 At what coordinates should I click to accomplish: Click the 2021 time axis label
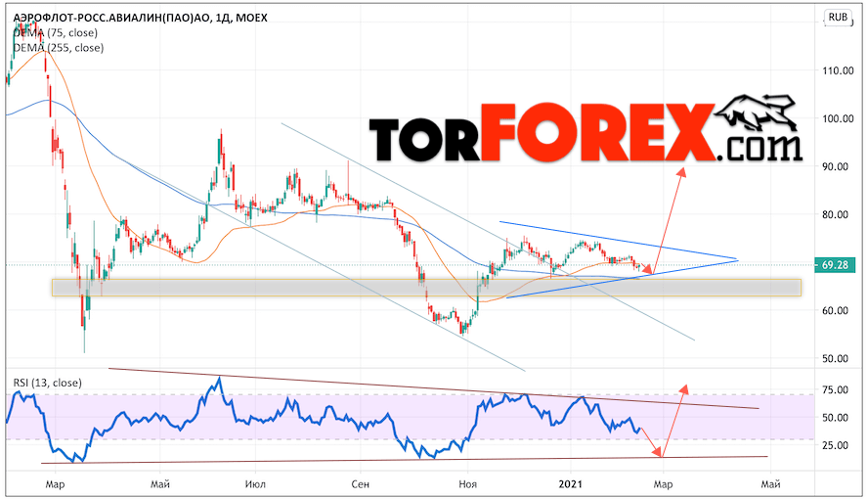pyautogui.click(x=570, y=484)
